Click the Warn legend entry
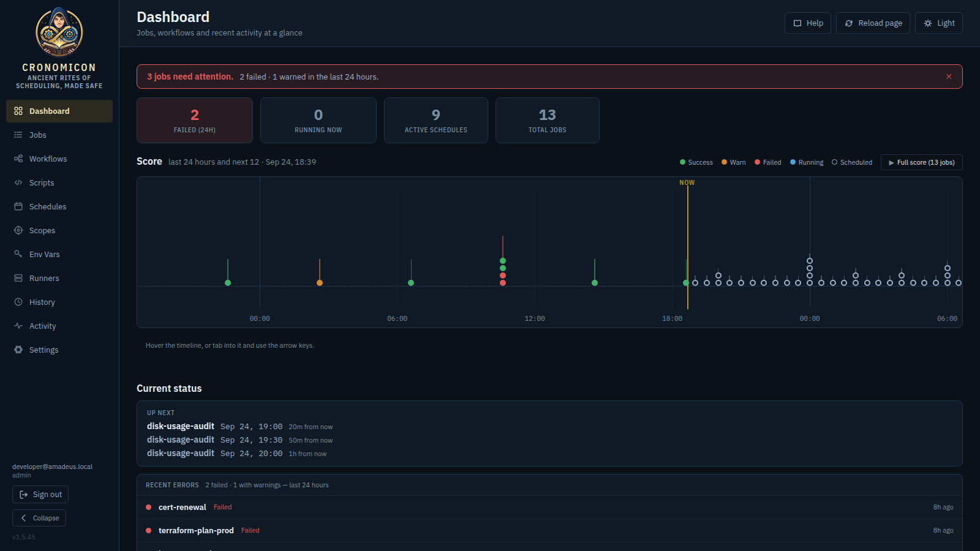 734,162
